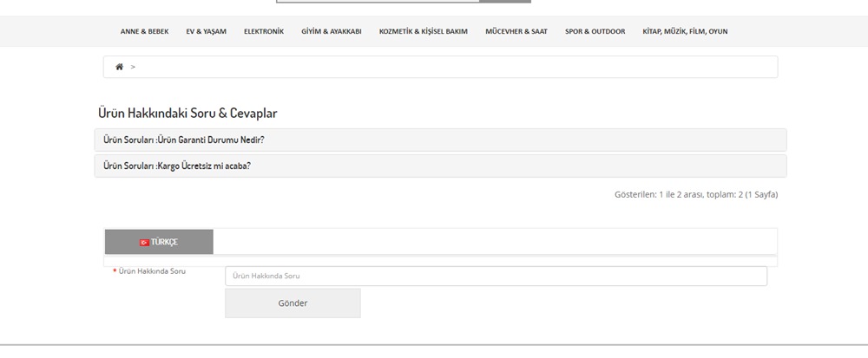Open the ANNE & BEBEK category

(x=144, y=31)
